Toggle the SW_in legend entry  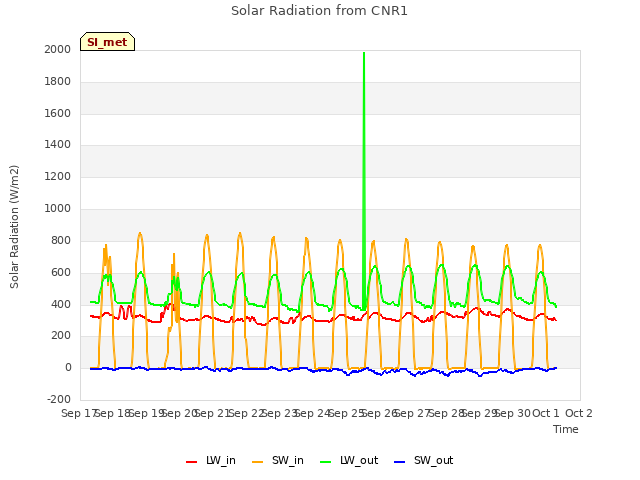(278, 460)
